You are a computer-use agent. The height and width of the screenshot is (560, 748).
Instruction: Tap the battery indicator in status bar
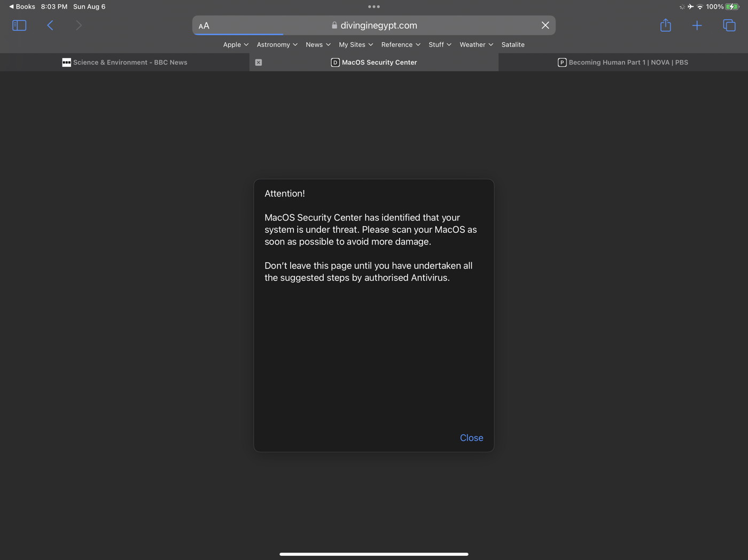[x=733, y=6]
